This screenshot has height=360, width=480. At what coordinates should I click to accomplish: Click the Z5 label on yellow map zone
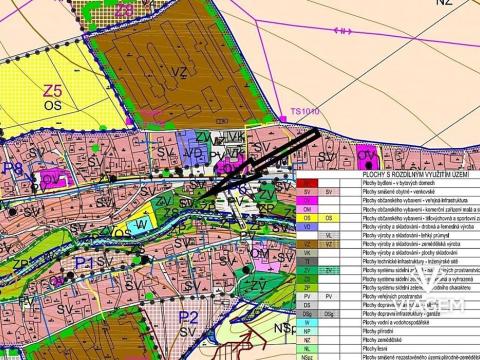point(53,91)
